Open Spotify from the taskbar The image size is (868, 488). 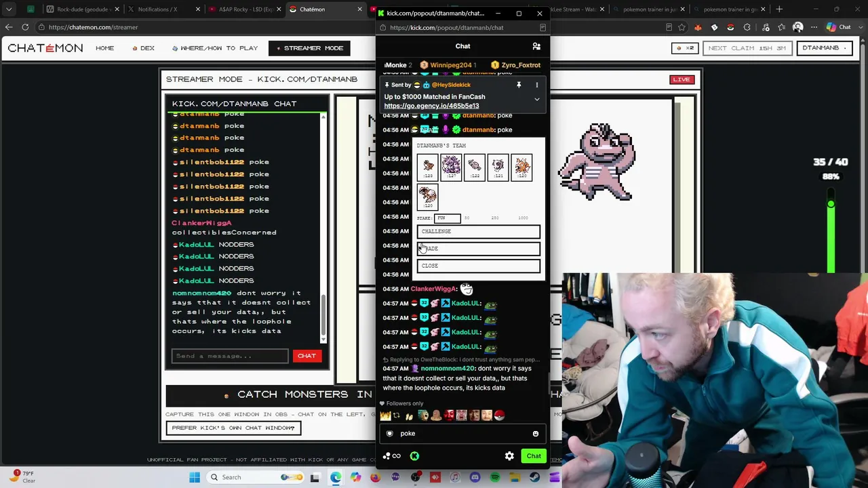tap(495, 477)
